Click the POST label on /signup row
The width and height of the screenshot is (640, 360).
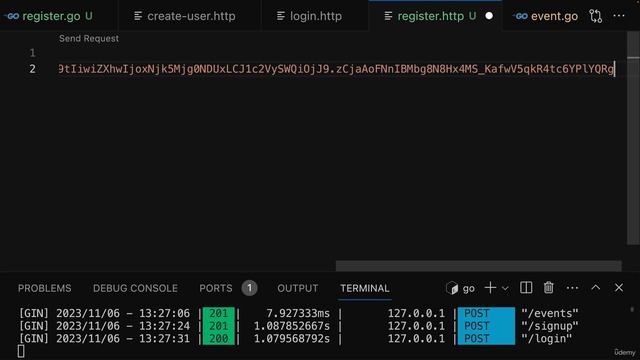(476, 326)
